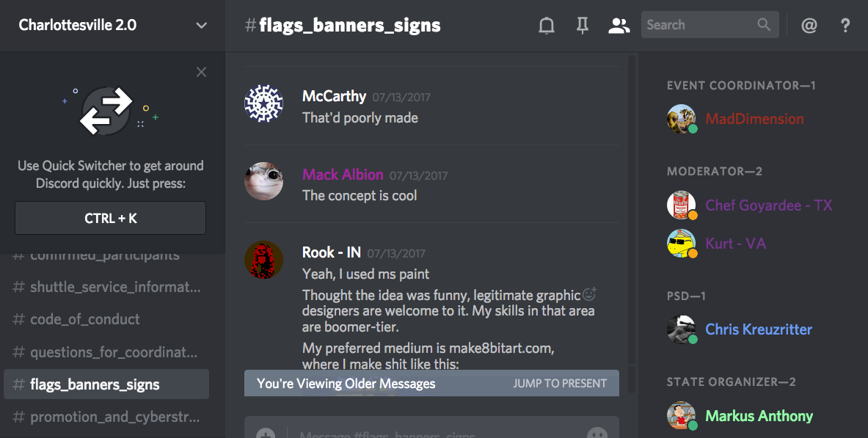The height and width of the screenshot is (438, 868).
Task: Click the attach file plus button
Action: tap(266, 433)
